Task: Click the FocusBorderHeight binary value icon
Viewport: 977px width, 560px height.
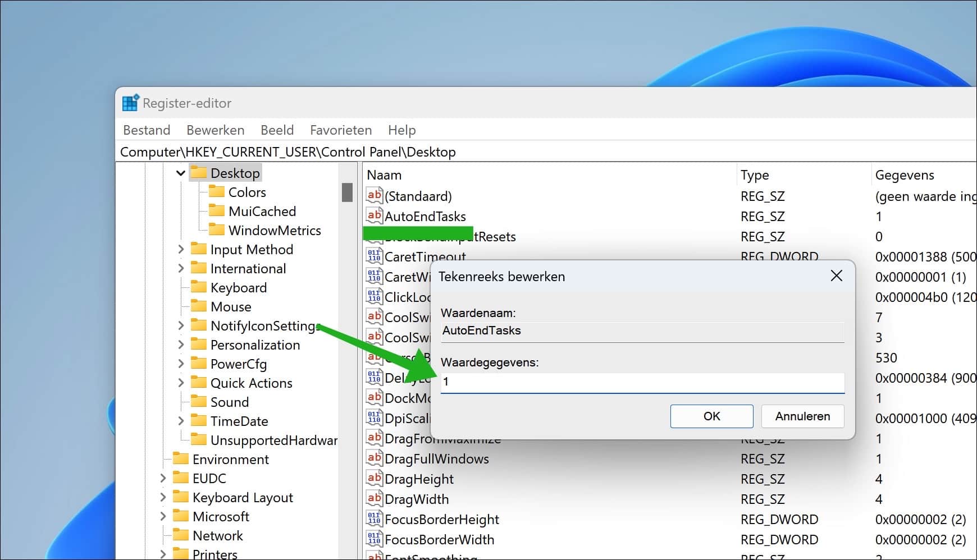Action: click(x=374, y=519)
